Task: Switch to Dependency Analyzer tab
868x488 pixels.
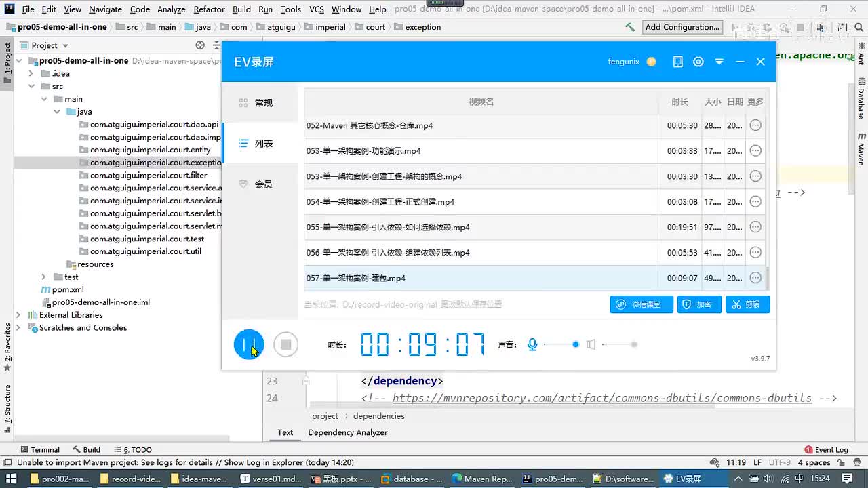Action: coord(348,432)
